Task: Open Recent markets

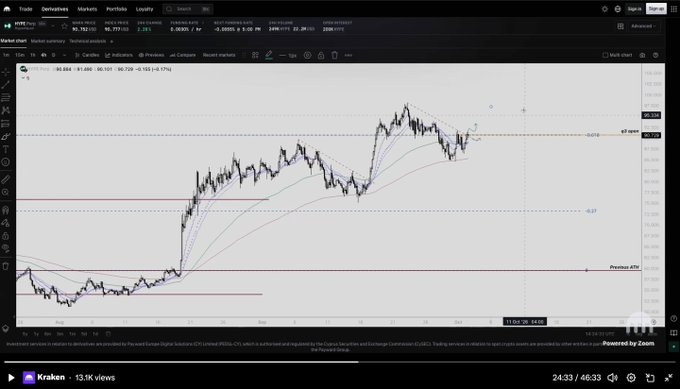Action: pos(219,55)
